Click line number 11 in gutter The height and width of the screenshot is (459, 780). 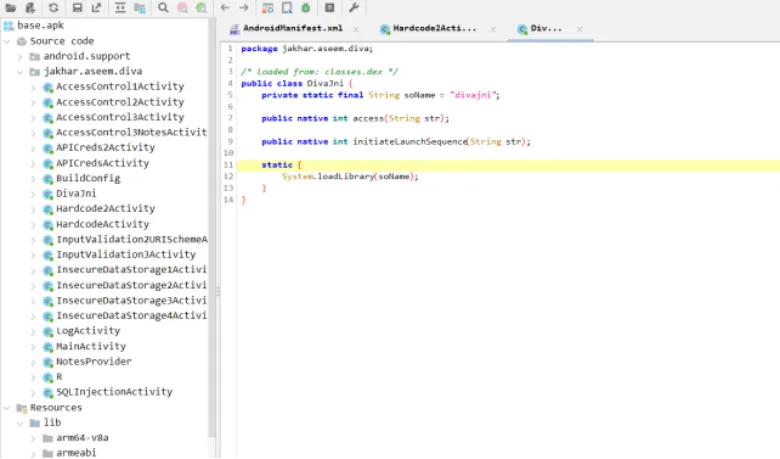[228, 165]
